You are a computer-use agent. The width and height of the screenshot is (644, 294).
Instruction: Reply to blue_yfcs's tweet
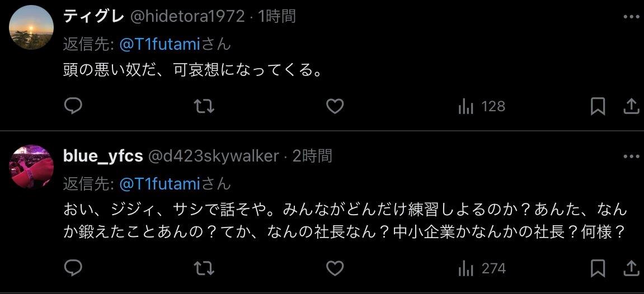(73, 269)
